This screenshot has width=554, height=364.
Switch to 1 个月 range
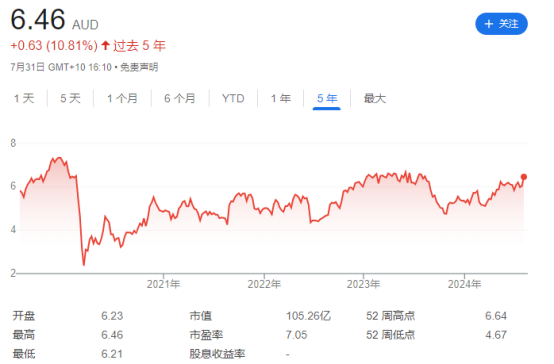pyautogui.click(x=122, y=98)
